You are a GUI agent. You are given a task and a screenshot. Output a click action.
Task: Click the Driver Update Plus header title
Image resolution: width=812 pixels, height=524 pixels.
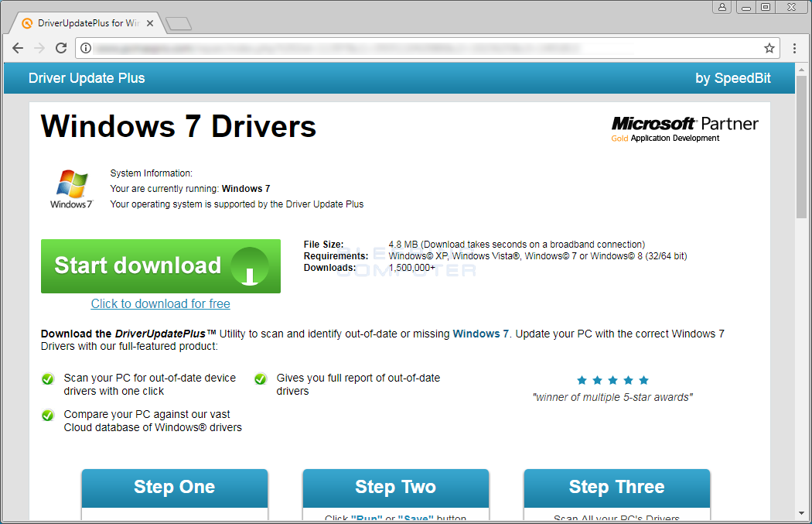point(87,78)
